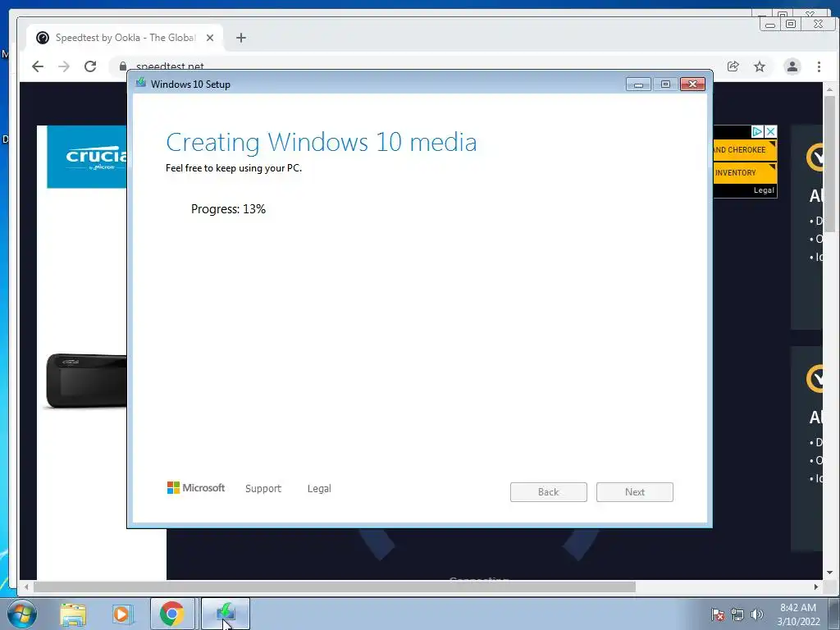Go back in Chrome browser
The height and width of the screenshot is (630, 840).
click(x=38, y=66)
